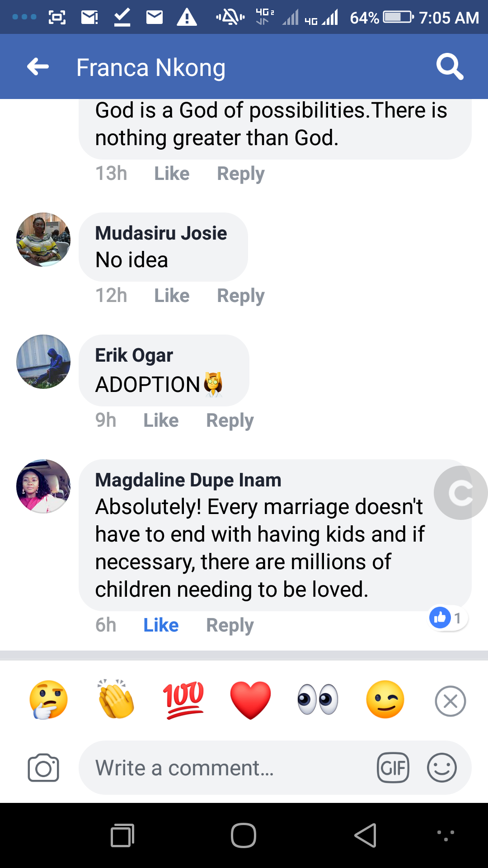Screen dimensions: 488x868
Task: Open the emoji smiley picker
Action: [x=441, y=768]
